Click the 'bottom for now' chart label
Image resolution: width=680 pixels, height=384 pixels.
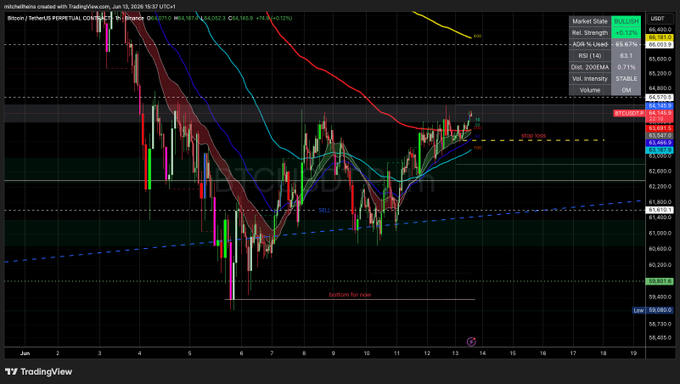(350, 295)
